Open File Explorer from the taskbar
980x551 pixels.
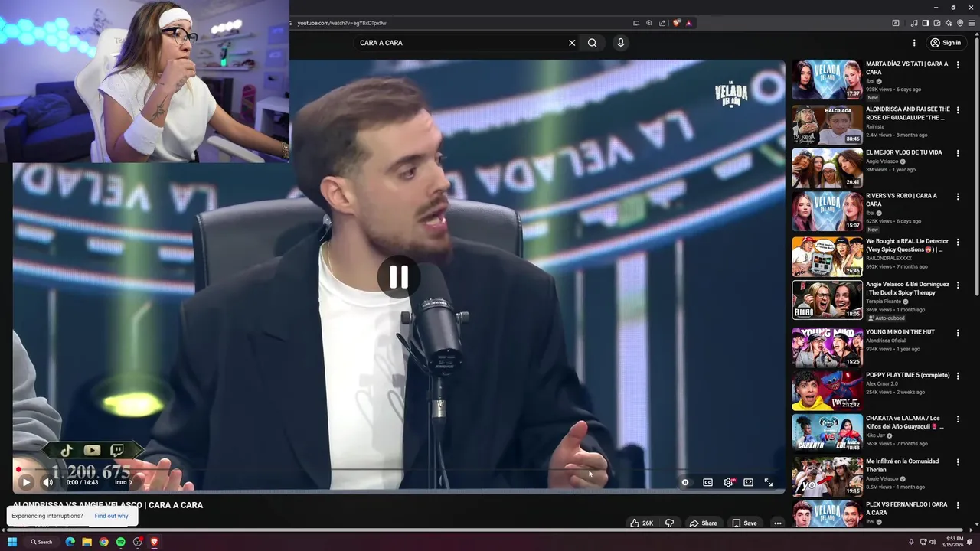(x=87, y=542)
